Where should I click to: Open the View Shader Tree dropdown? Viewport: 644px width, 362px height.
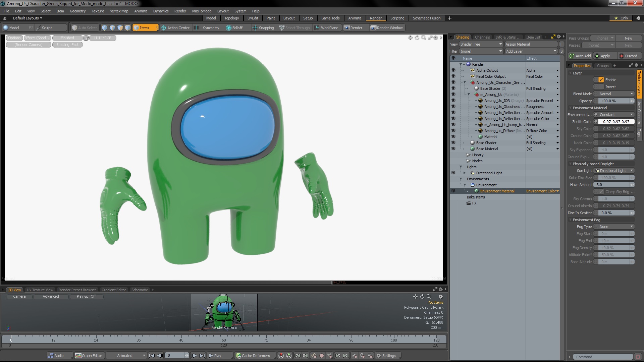point(481,44)
